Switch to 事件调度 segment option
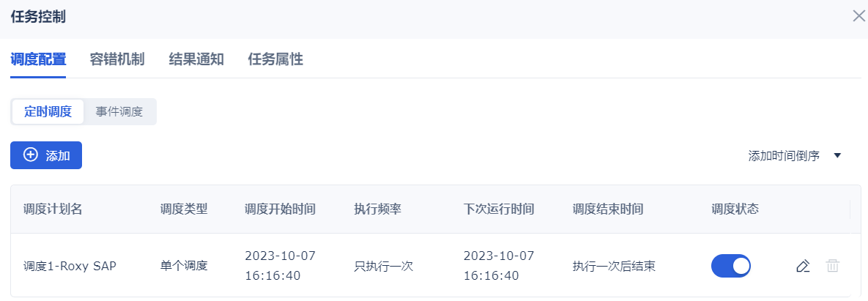The image size is (868, 301). click(119, 112)
